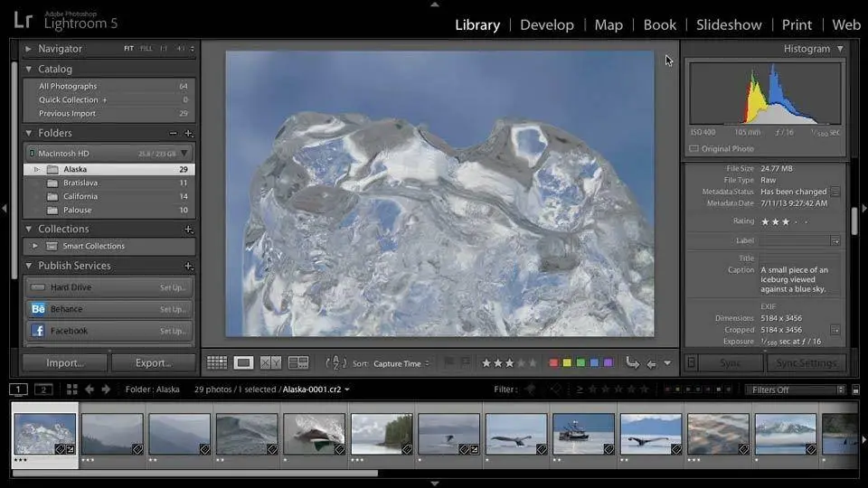Open the Filters Off dropdown

796,389
